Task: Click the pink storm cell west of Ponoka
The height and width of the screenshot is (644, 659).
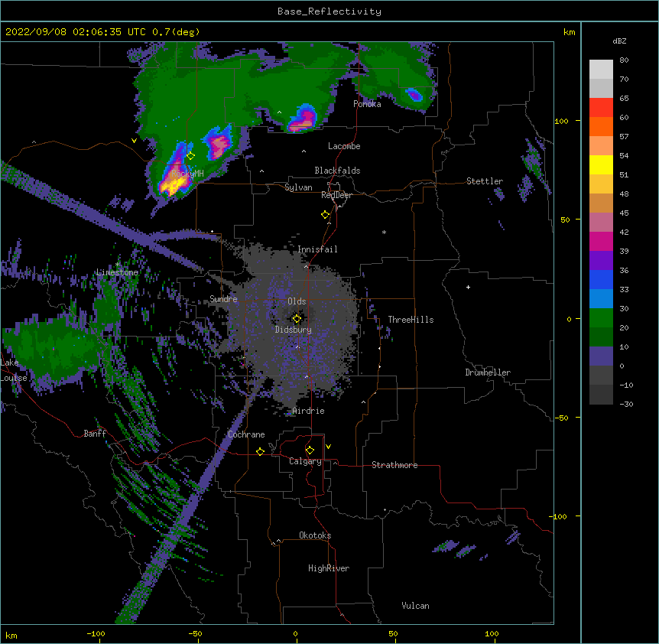Action: click(303, 119)
